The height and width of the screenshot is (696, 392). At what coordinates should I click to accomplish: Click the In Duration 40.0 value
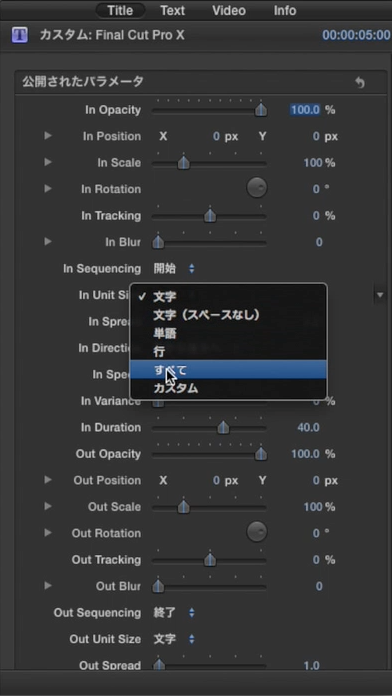tap(308, 427)
